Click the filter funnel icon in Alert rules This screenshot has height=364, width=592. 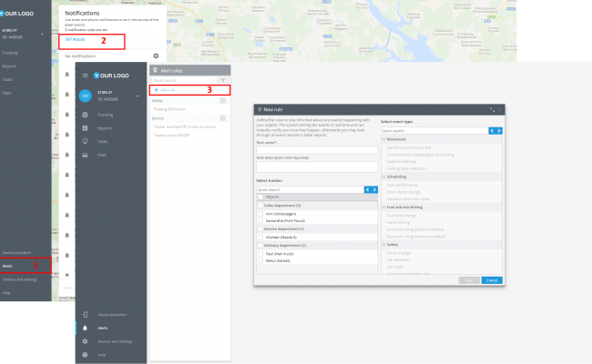pyautogui.click(x=223, y=80)
